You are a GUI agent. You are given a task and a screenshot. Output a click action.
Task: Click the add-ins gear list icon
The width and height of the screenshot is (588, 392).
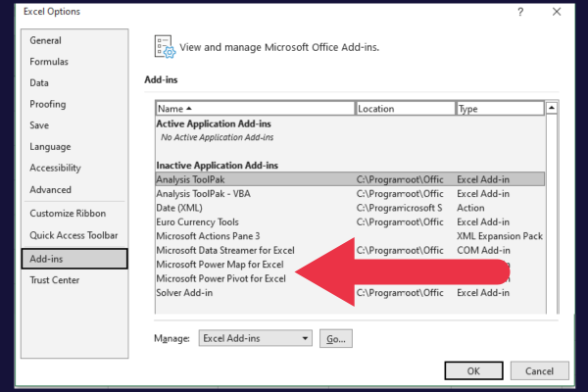165,47
